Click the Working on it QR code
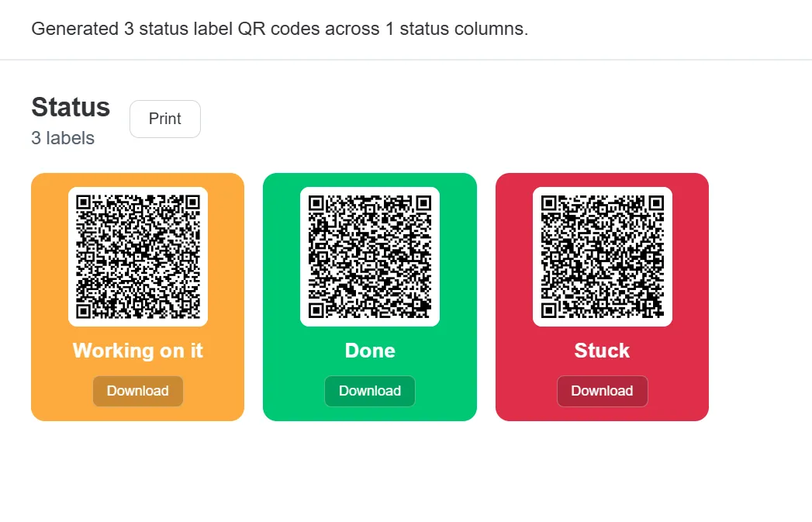812x522 pixels. coord(137,257)
